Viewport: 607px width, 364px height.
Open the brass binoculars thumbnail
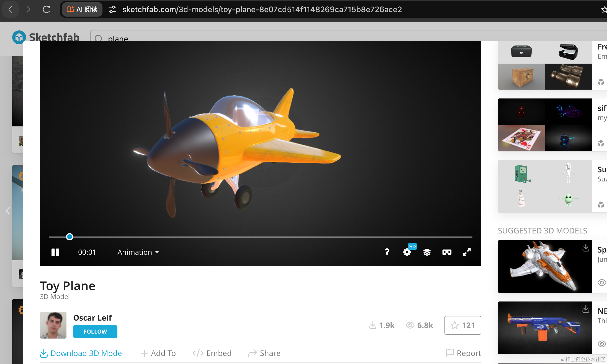[569, 77]
